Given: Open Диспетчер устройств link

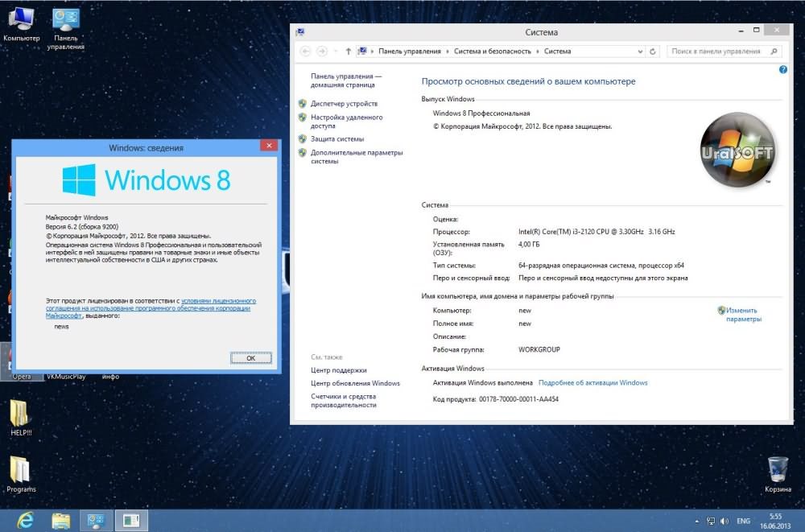Looking at the screenshot, I should (x=344, y=104).
